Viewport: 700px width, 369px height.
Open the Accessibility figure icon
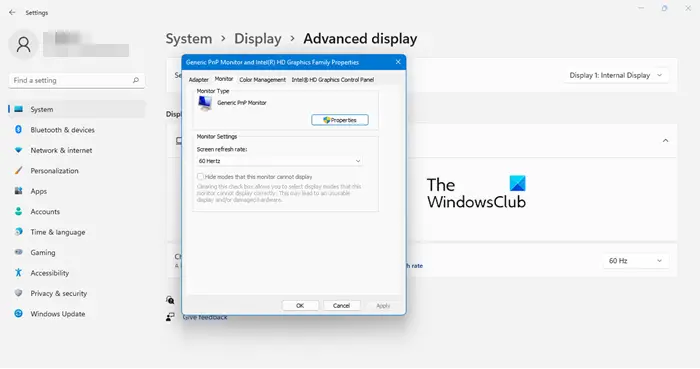(18, 273)
